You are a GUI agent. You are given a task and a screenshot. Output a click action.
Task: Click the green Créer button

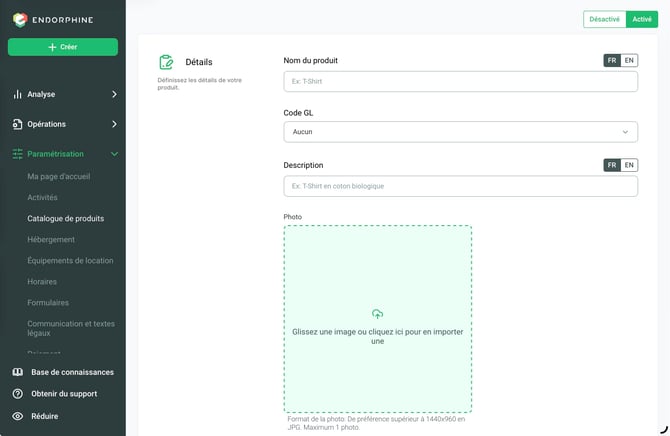click(x=63, y=47)
